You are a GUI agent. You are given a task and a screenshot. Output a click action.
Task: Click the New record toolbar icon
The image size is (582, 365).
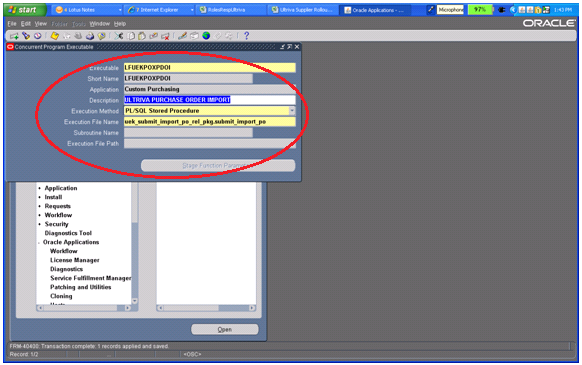[14, 36]
